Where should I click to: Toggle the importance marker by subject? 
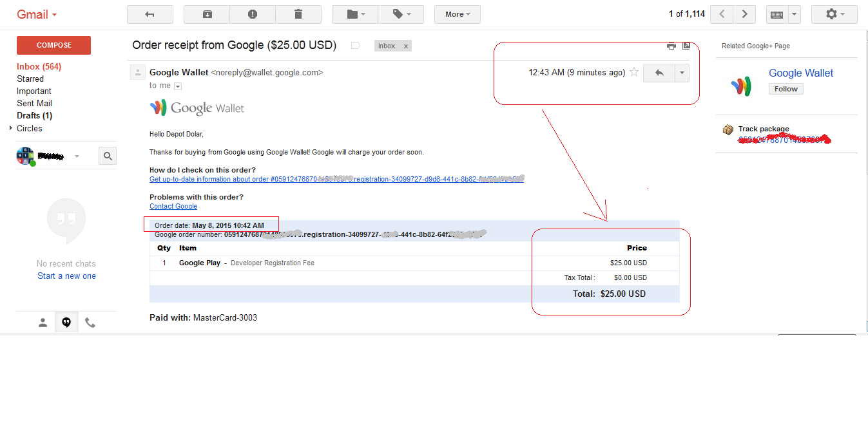355,46
